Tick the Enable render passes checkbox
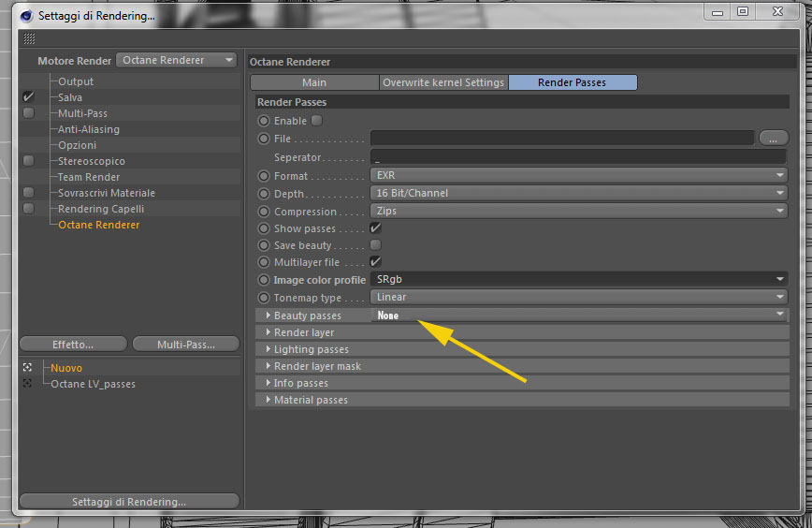The height and width of the screenshot is (528, 812). pos(316,120)
